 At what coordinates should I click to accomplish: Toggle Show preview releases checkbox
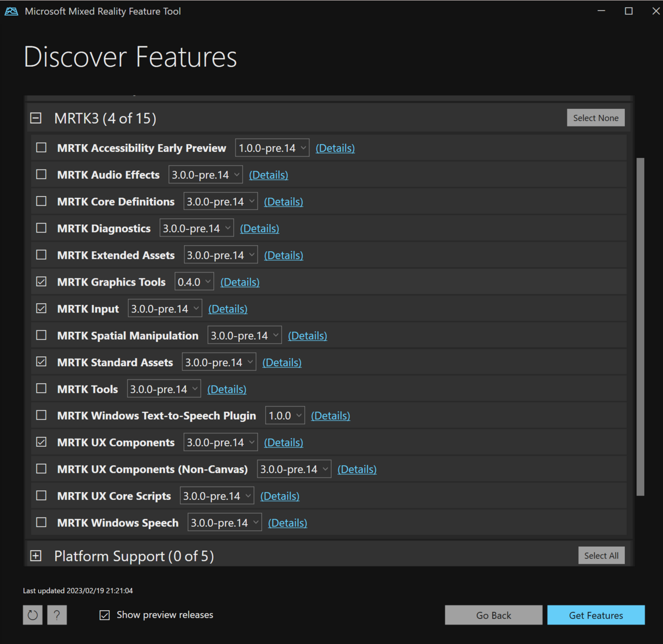coord(104,615)
